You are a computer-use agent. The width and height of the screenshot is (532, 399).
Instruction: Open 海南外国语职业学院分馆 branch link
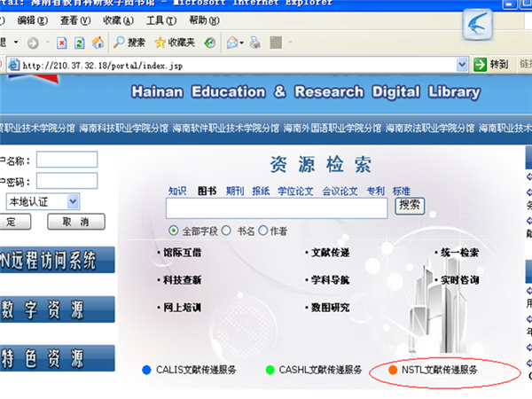332,129
